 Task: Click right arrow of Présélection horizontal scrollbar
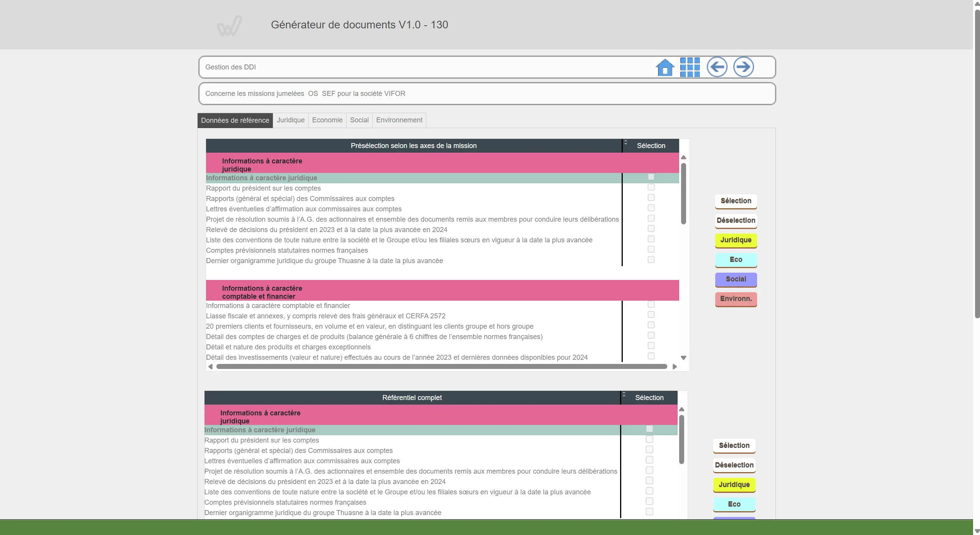click(675, 367)
